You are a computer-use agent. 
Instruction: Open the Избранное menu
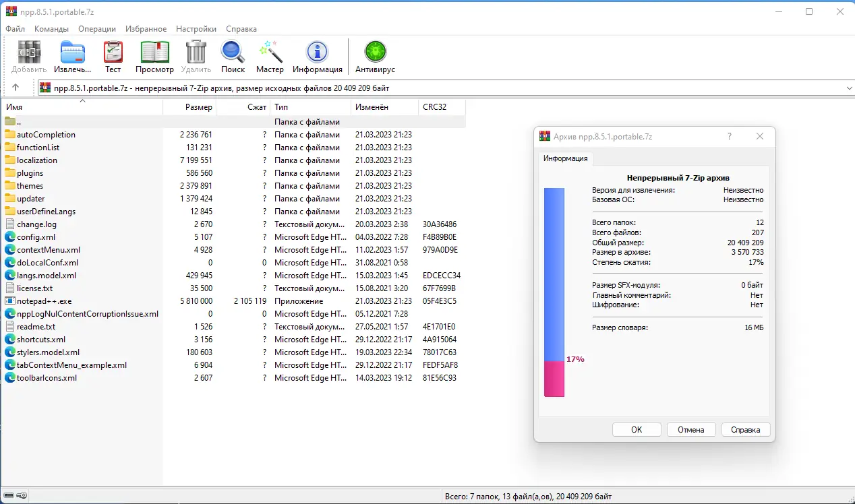(x=146, y=29)
